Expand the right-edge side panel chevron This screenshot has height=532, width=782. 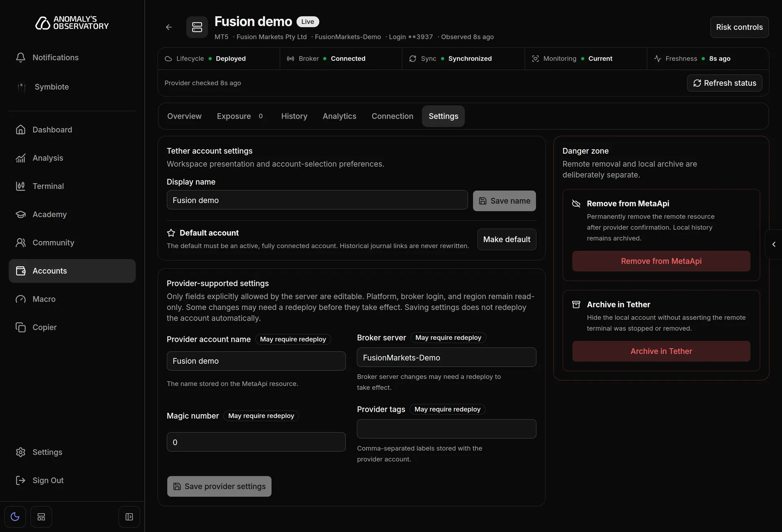773,244
